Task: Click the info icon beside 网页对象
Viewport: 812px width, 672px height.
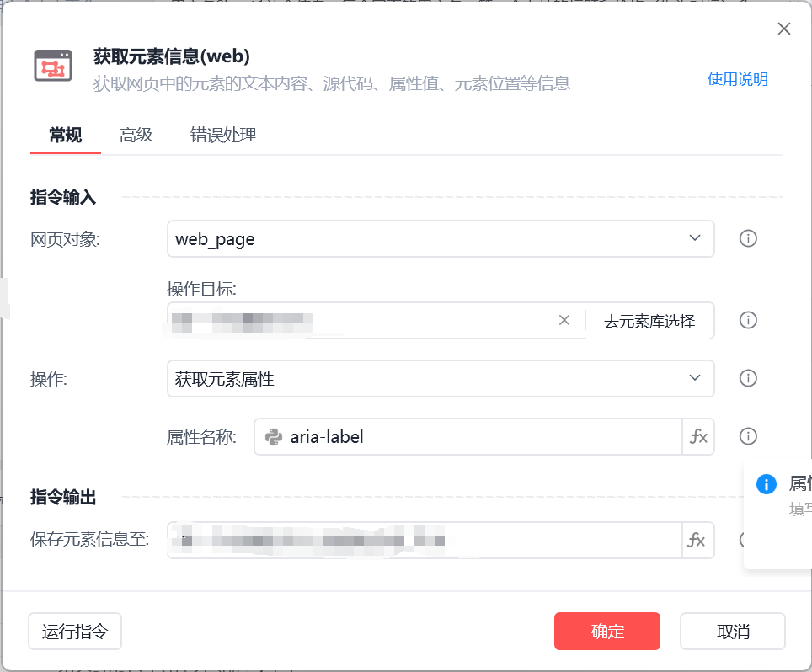Action: [748, 238]
